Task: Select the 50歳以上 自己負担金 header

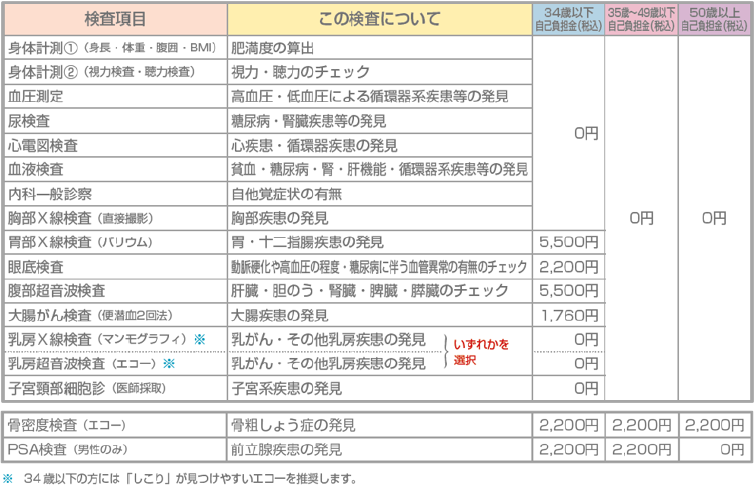Action: 716,19
